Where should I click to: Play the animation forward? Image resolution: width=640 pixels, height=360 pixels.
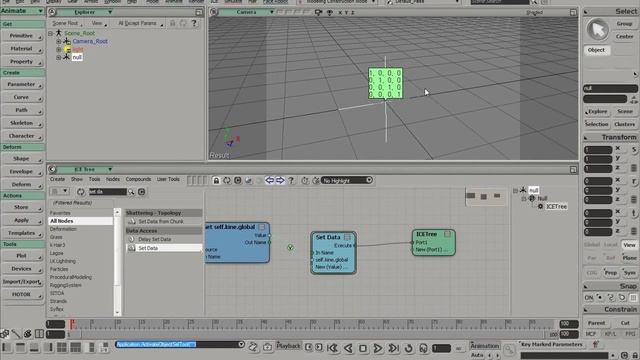click(378, 348)
